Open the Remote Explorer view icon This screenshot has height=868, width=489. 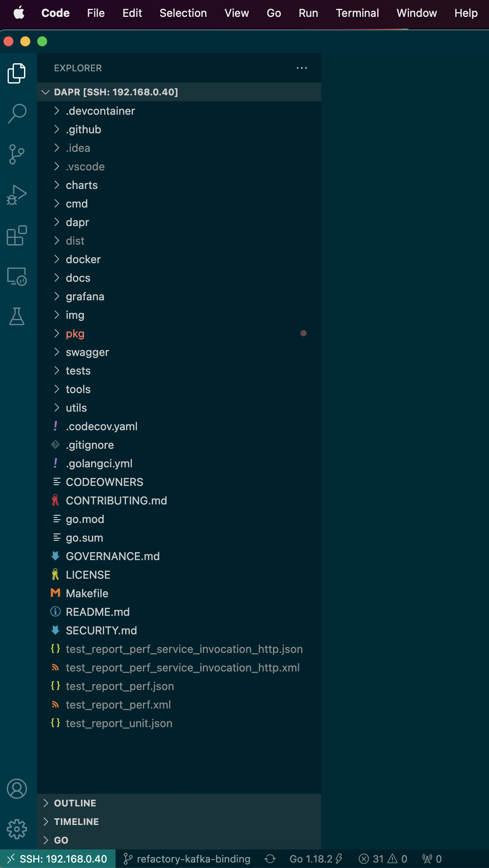click(17, 276)
